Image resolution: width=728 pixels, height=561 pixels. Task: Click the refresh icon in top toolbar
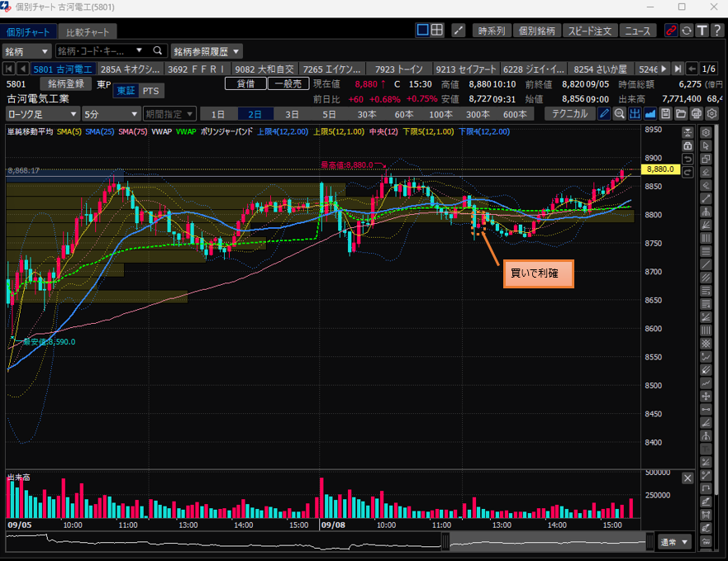coord(686,31)
